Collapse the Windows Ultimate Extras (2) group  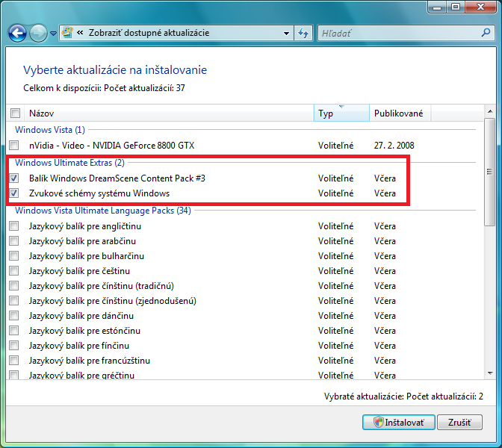(x=69, y=163)
